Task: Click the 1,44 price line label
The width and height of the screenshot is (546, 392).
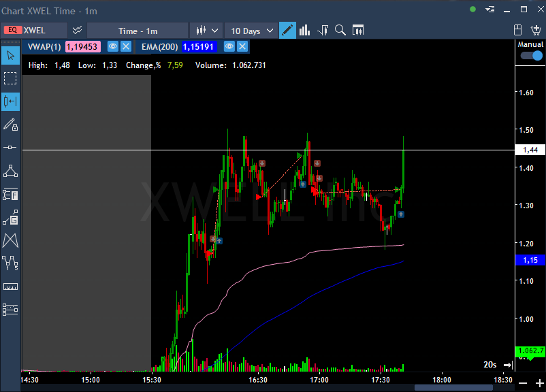Action: click(x=530, y=150)
